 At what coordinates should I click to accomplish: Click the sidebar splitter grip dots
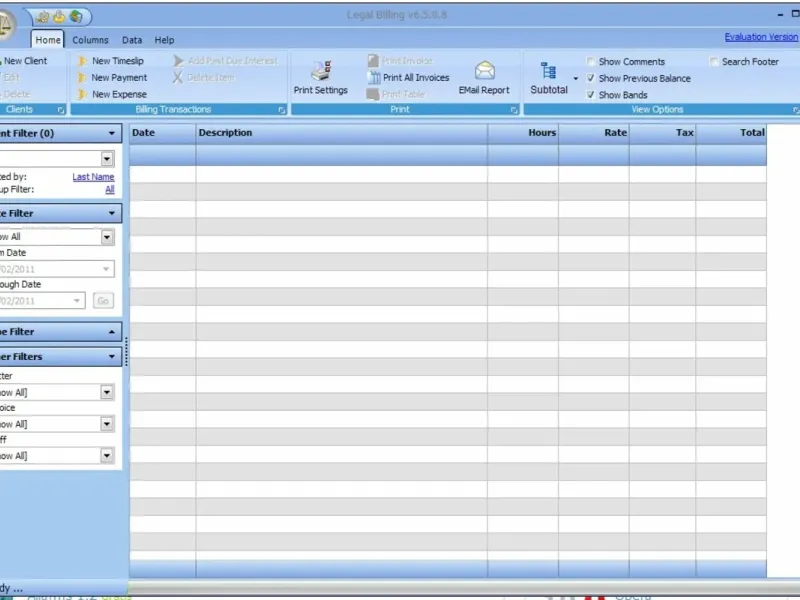click(126, 352)
